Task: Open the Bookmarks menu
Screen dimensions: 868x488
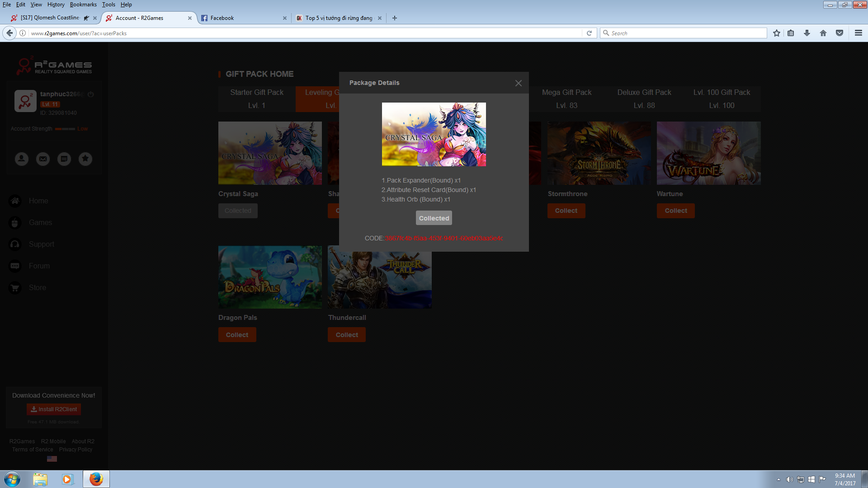Action: tap(83, 5)
